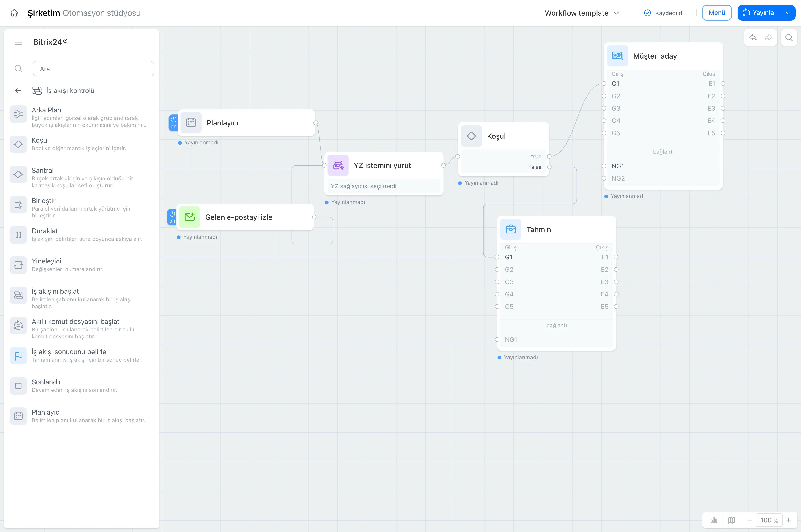Click the redo arrow on canvas
Screen dimensions: 801x532
(768, 37)
